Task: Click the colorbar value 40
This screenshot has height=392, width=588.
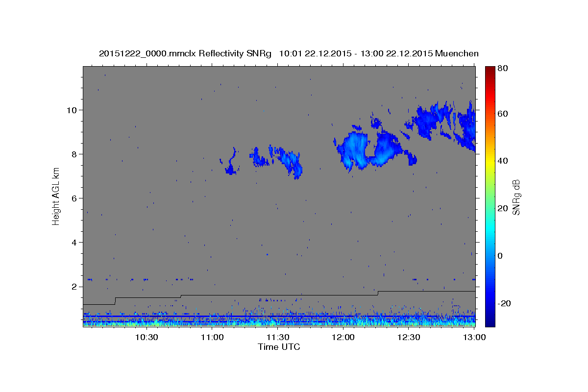Action: [504, 161]
